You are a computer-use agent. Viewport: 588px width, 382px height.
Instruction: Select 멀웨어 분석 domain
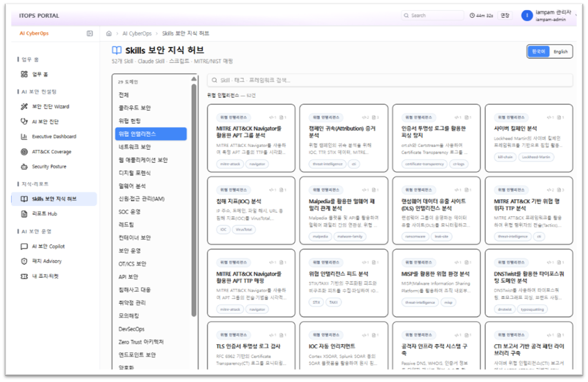tap(151, 186)
